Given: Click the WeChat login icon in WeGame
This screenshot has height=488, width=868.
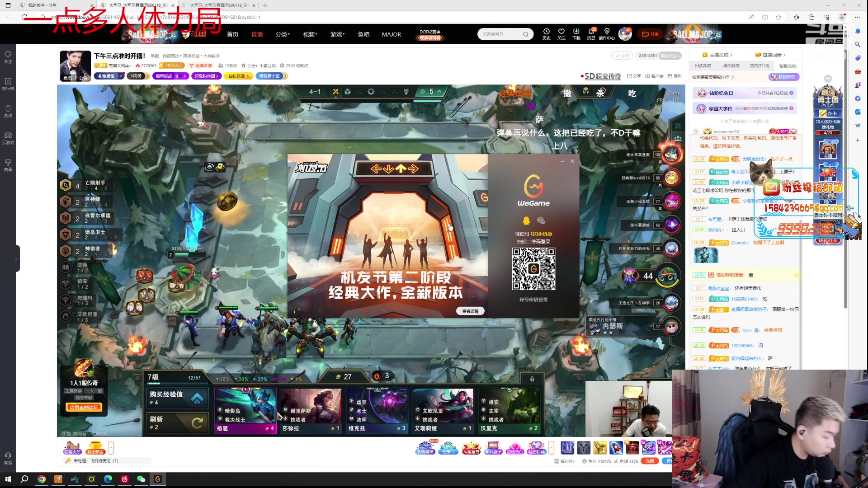Looking at the screenshot, I should point(541,221).
